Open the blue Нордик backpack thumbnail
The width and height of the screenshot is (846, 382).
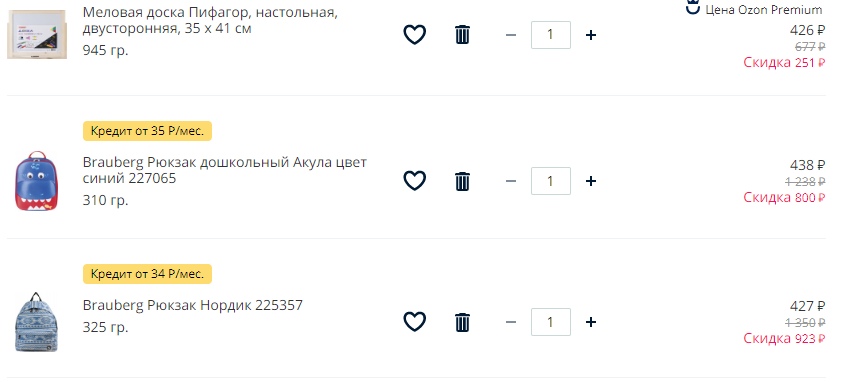click(36, 322)
